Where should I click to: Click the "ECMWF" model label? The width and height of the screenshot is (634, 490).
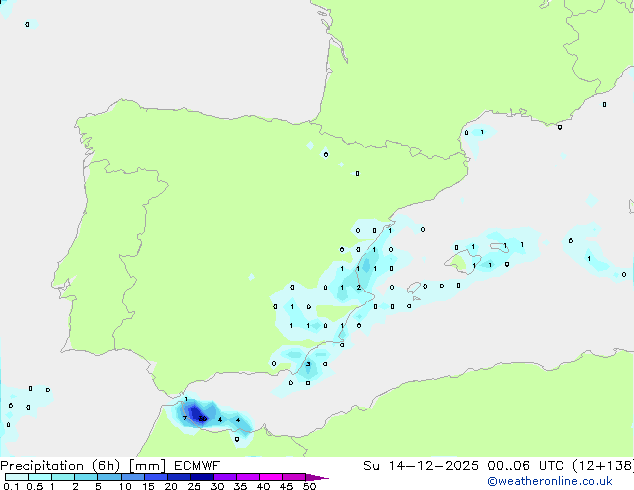tap(197, 466)
